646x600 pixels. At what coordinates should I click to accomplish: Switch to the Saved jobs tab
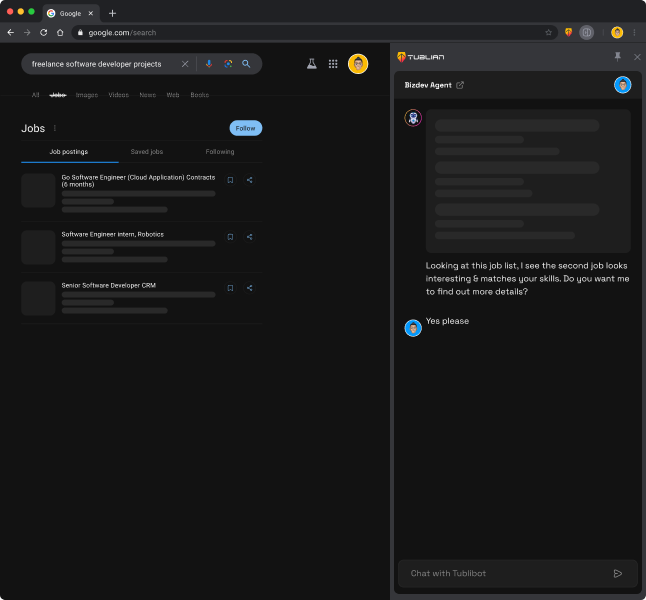tap(147, 152)
